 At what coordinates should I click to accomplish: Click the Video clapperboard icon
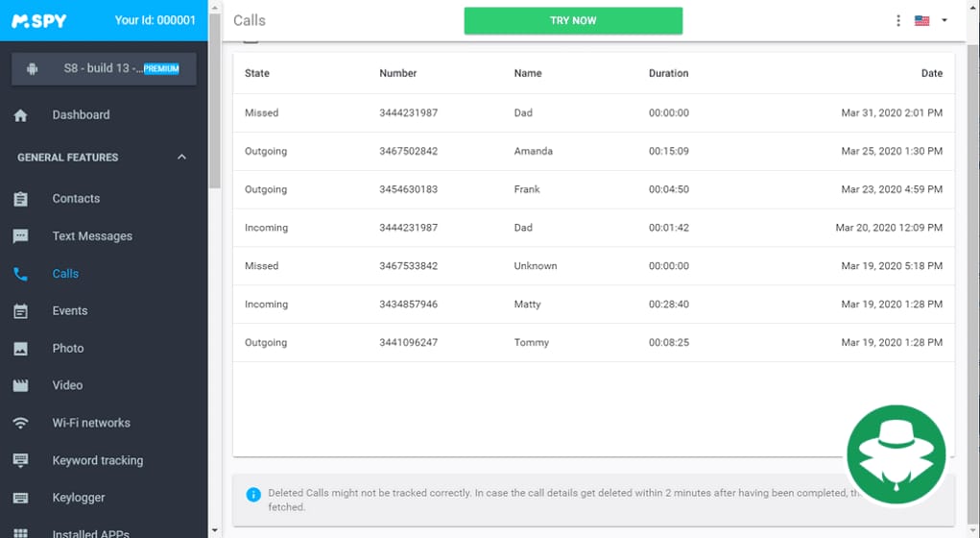pos(21,385)
